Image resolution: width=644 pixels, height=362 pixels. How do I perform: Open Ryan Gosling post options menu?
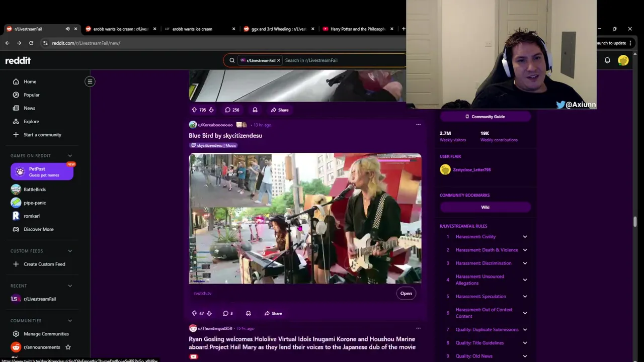[x=418, y=328]
